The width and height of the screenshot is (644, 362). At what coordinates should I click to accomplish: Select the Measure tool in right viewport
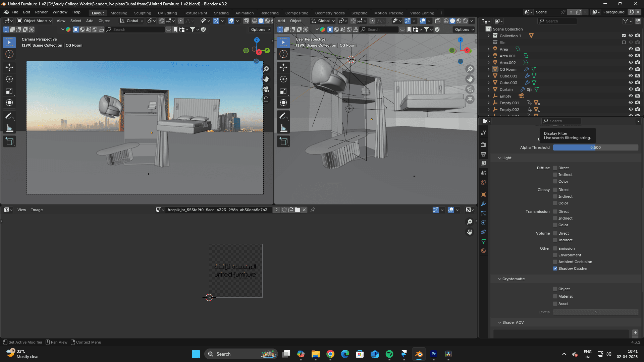(283, 128)
